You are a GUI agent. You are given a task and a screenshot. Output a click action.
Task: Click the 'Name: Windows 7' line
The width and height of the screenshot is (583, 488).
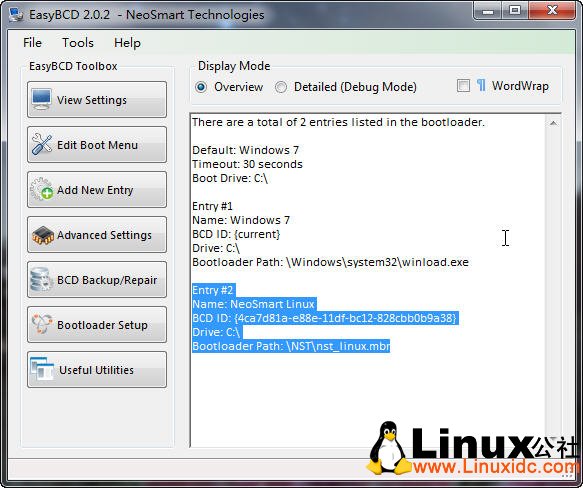point(241,220)
